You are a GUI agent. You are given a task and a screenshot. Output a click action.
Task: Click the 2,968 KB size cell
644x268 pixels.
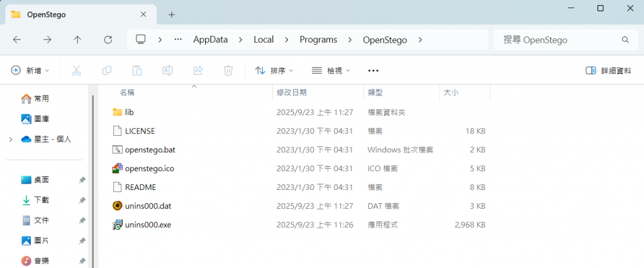470,225
